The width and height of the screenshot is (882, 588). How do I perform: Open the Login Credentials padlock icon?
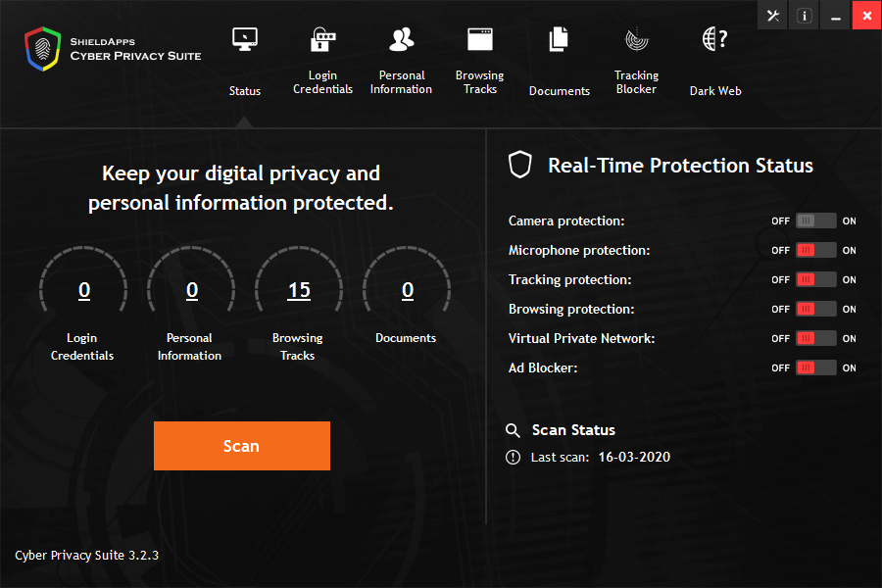(x=322, y=39)
